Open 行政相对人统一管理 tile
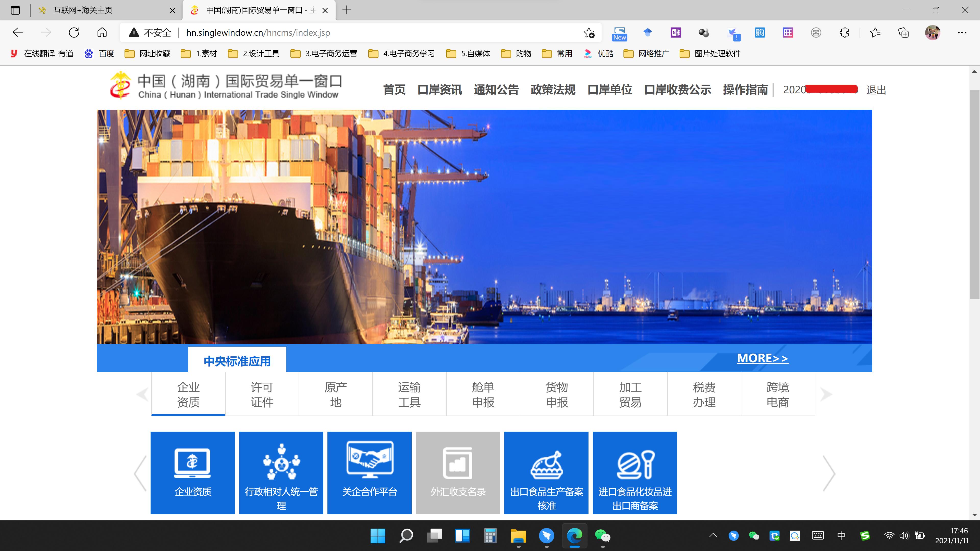This screenshot has height=551, width=980. (281, 472)
